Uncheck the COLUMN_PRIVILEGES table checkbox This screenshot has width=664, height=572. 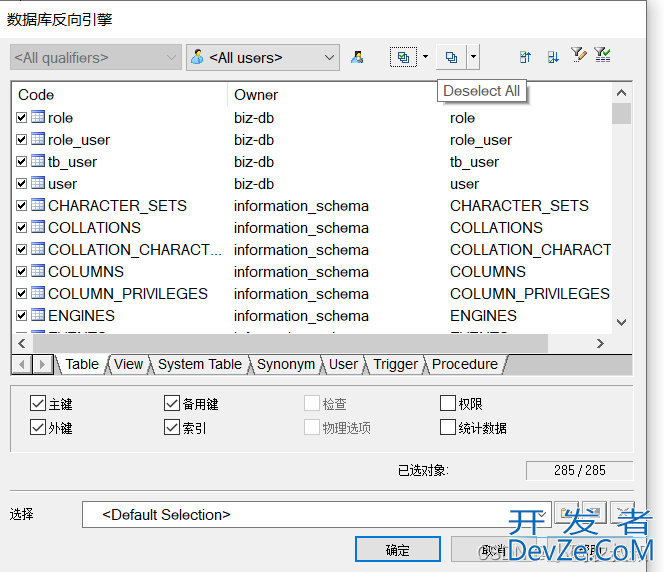click(x=22, y=293)
